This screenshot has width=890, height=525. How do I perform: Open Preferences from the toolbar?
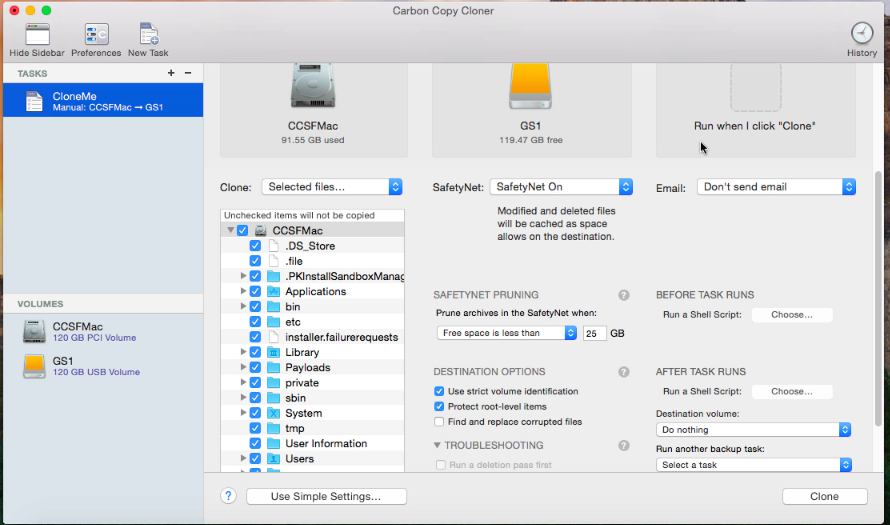click(96, 35)
